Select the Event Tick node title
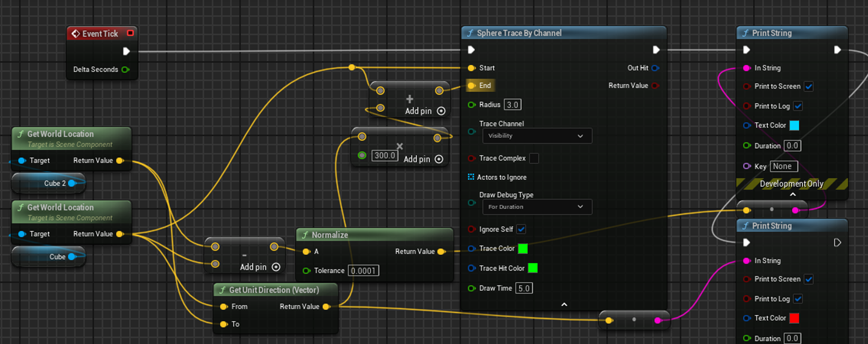 click(100, 34)
